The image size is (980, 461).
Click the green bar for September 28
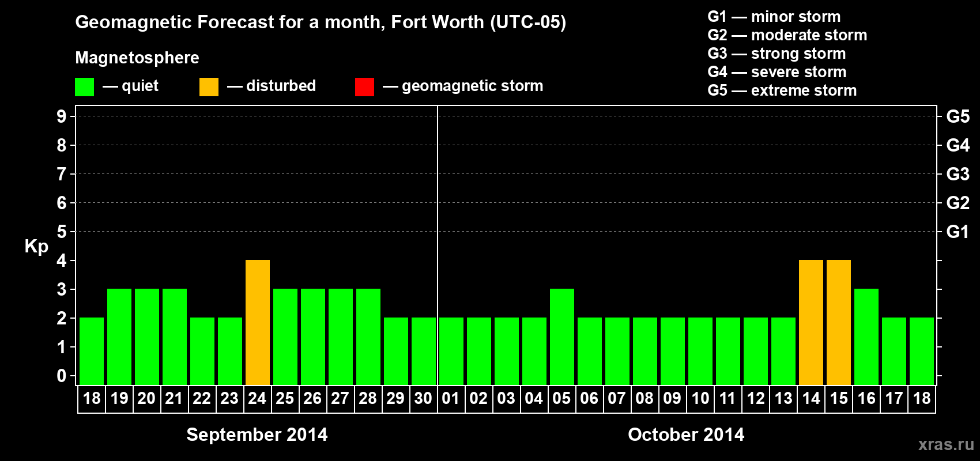pos(368,337)
